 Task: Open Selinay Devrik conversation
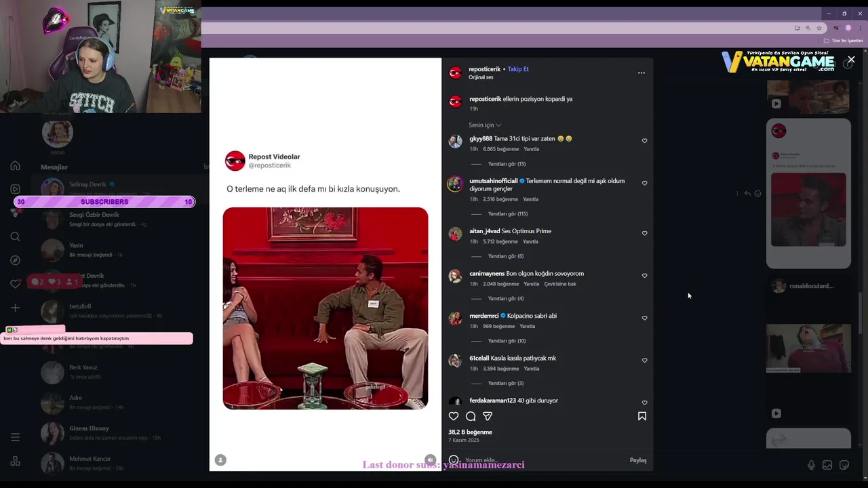[122, 188]
